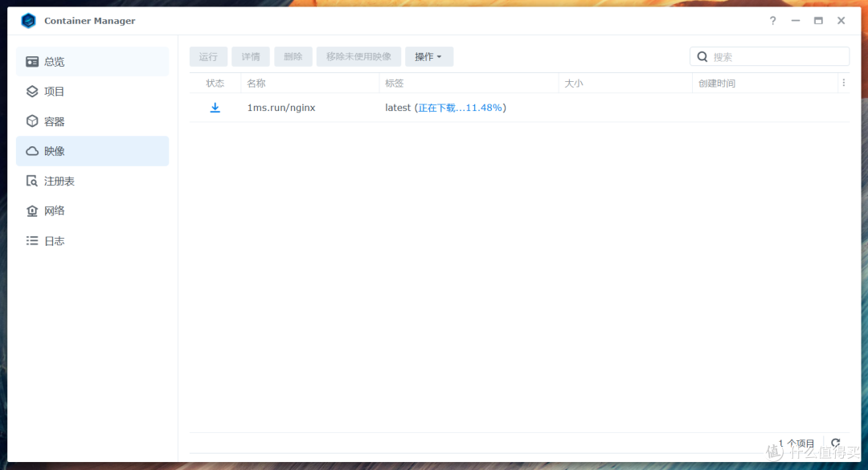Refresh the image list with reload icon
The height and width of the screenshot is (470, 868).
[x=836, y=443]
